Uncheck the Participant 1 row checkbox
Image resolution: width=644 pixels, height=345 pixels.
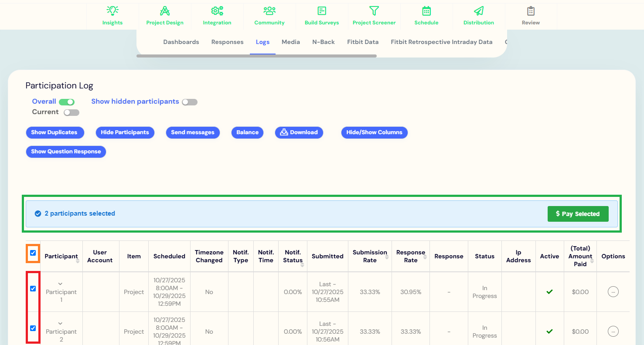tap(33, 288)
